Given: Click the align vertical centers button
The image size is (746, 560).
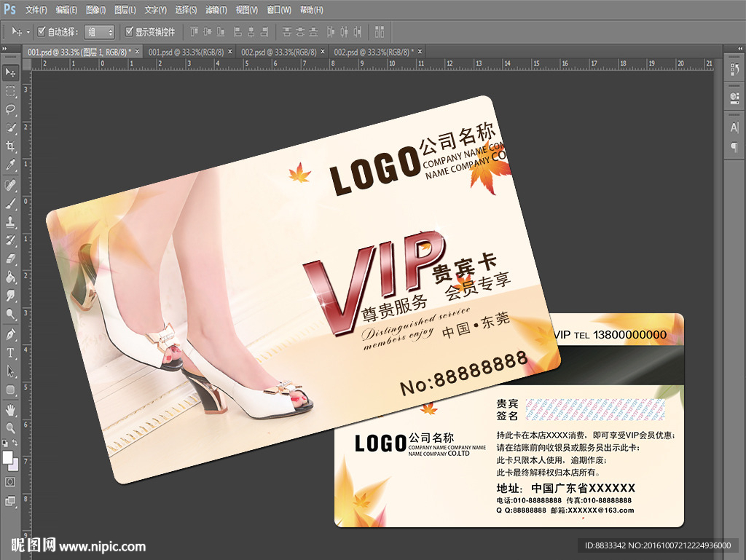Looking at the screenshot, I should [208, 32].
